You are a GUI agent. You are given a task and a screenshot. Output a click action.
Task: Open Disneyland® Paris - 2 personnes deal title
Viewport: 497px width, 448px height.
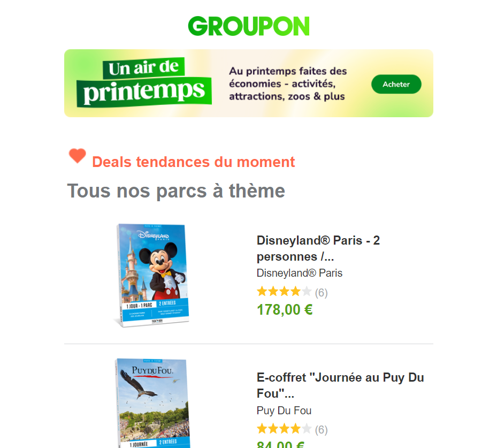point(318,248)
